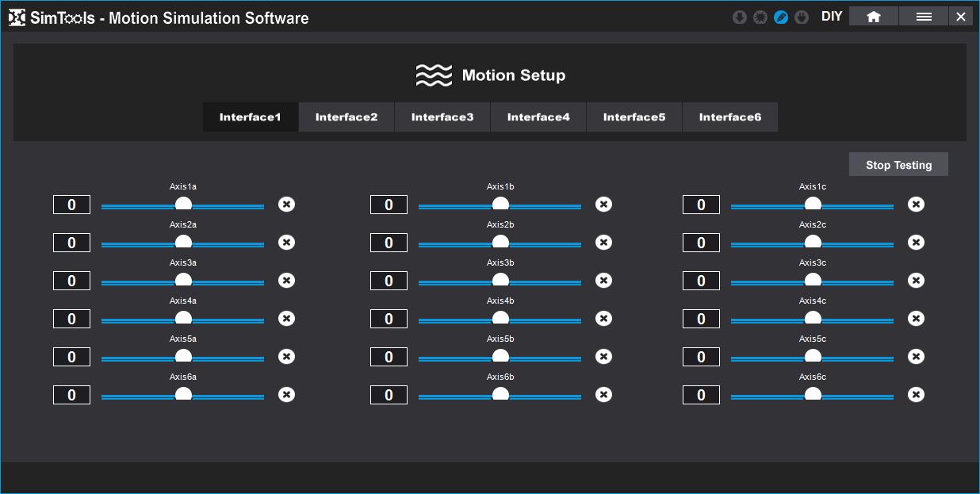
Task: Switch to the Interface2 tab
Action: [346, 117]
